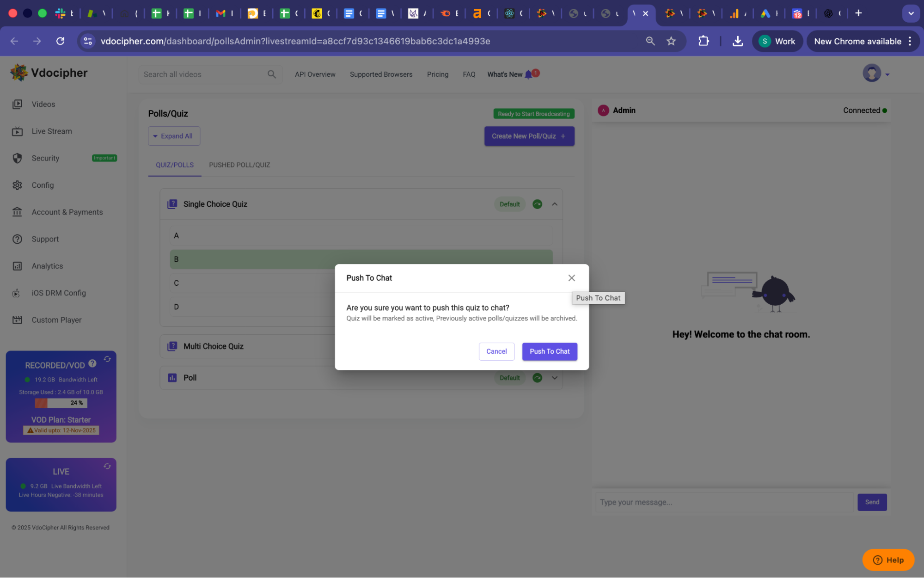Refresh the Live bandwidth card
Viewport: 924px width, 578px height.
pos(107,467)
